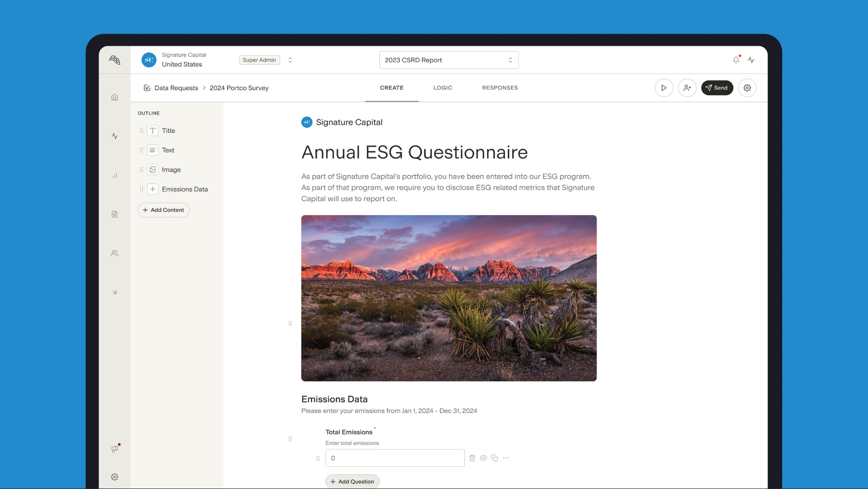Open the activity pulse icon in the sidebar
This screenshot has width=868, height=489.
(115, 136)
